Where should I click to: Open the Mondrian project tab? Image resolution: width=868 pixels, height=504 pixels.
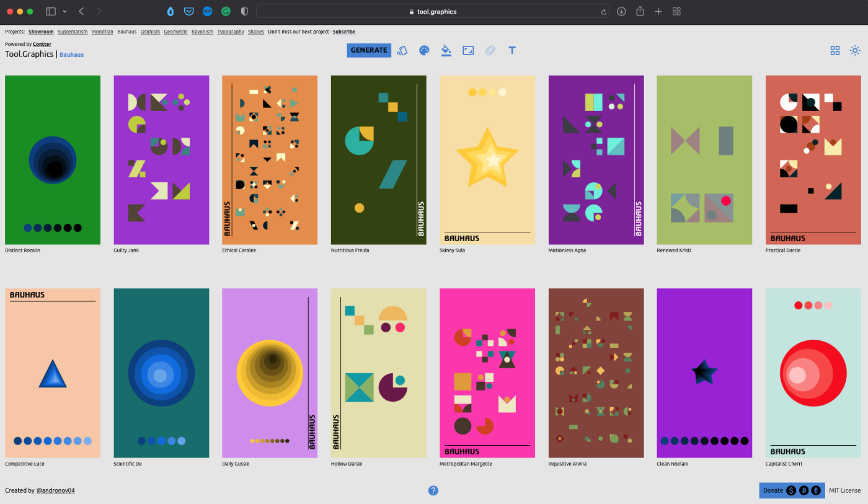point(102,32)
